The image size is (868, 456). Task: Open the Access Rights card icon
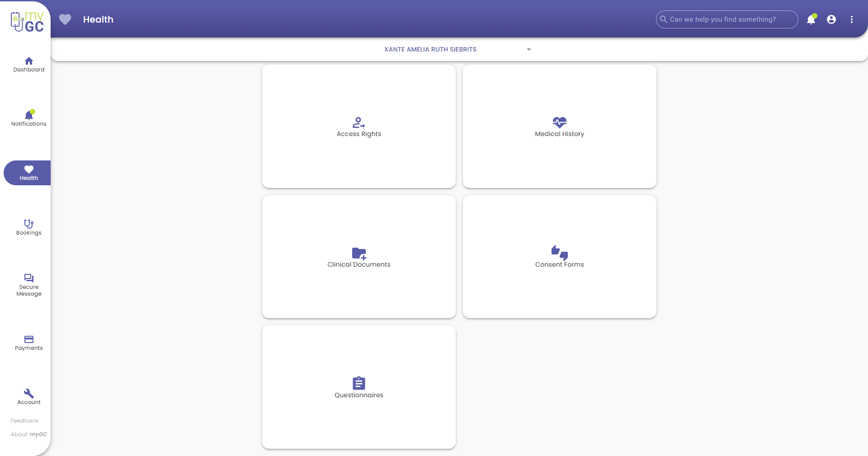(359, 122)
